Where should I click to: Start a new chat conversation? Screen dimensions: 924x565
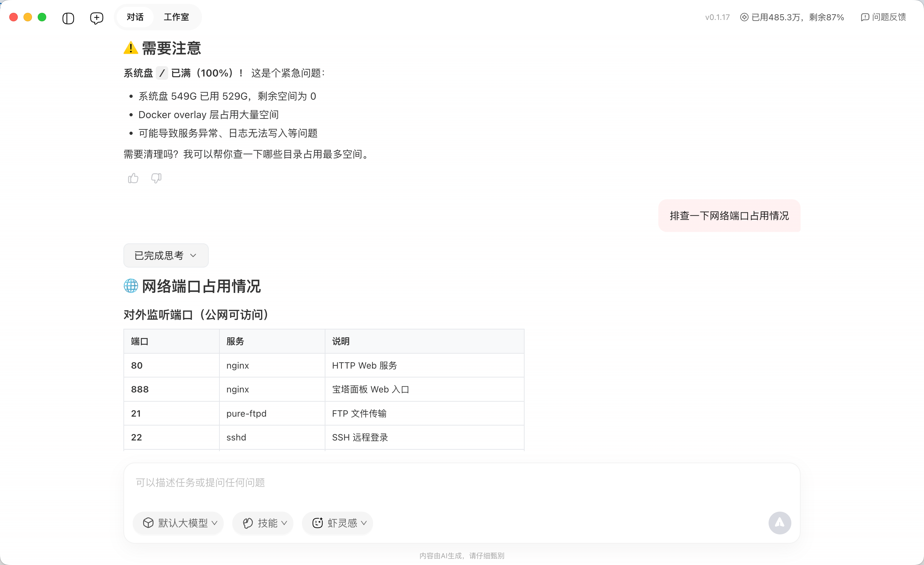(96, 18)
